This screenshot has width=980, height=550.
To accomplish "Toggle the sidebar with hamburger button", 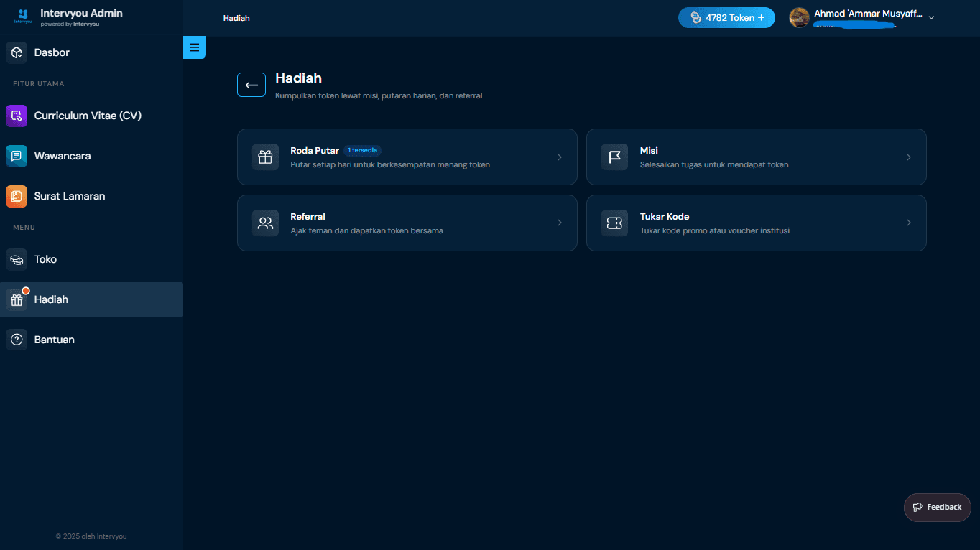I will point(195,47).
